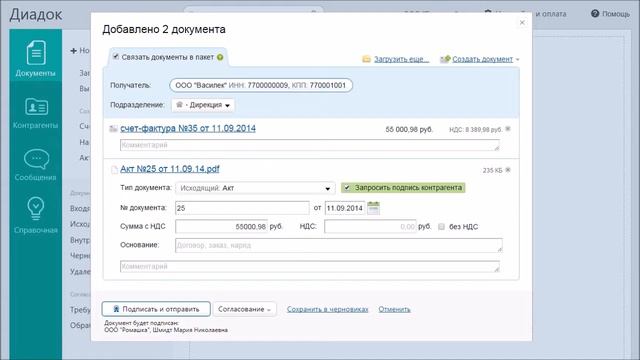
Task: Click the Получатель ООО Василек field
Action: coord(261,85)
